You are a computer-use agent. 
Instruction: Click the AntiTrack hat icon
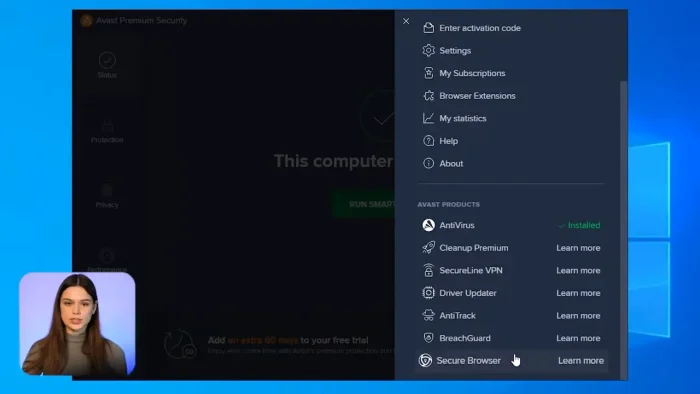(x=429, y=315)
